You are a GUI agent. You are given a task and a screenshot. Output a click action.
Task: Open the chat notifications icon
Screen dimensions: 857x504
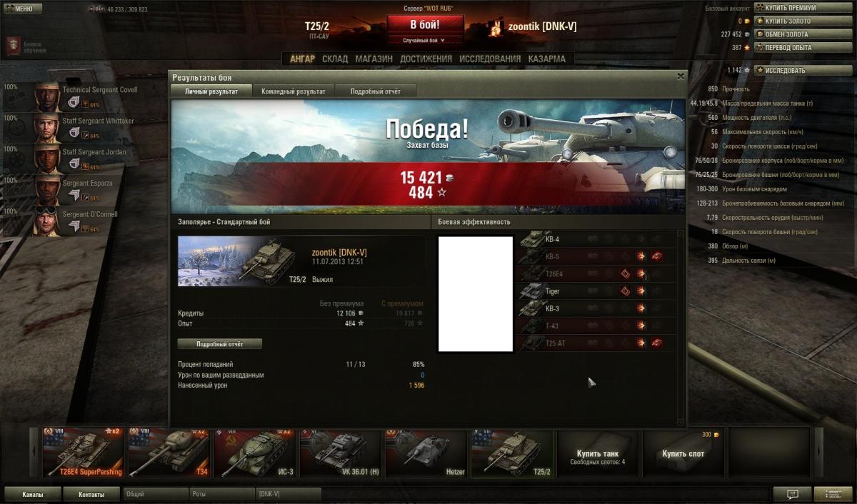(x=792, y=494)
